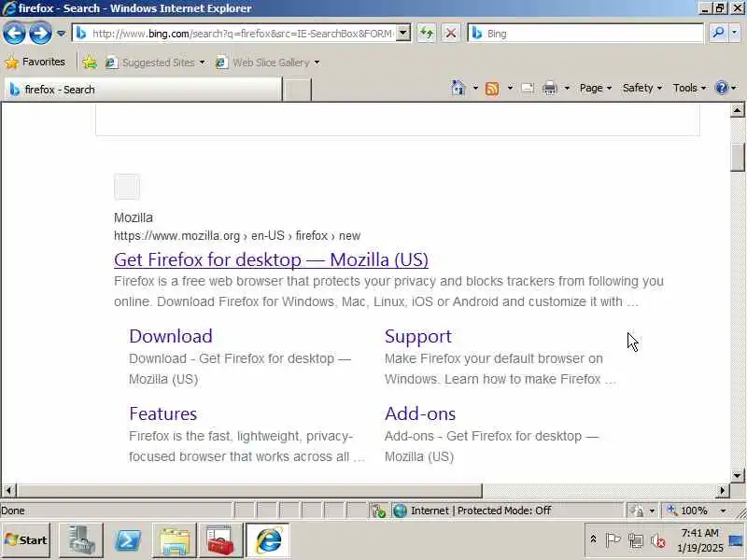Click the 'https://www.mozilla.org › en-US › firefox › new' text
Viewport: 747px width, 560px height.
[237, 236]
